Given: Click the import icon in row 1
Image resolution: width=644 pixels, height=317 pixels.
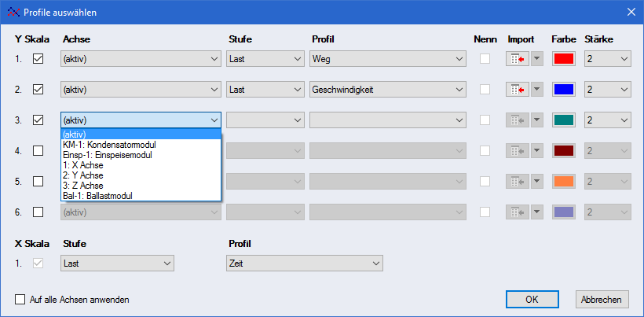Looking at the screenshot, I should (517, 59).
